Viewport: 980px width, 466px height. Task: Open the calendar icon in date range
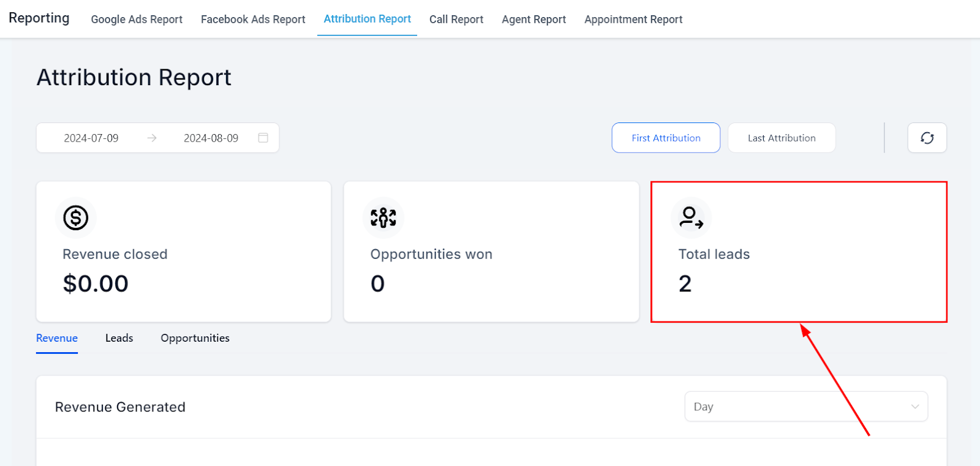(x=263, y=138)
